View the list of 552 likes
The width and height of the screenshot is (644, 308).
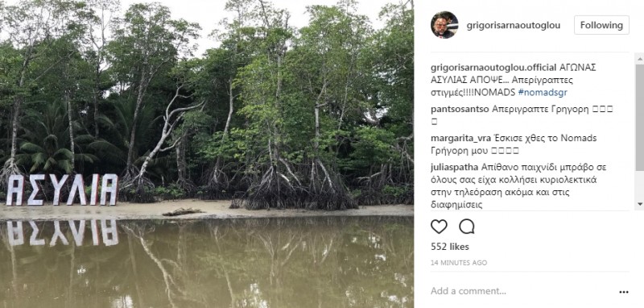pos(450,247)
